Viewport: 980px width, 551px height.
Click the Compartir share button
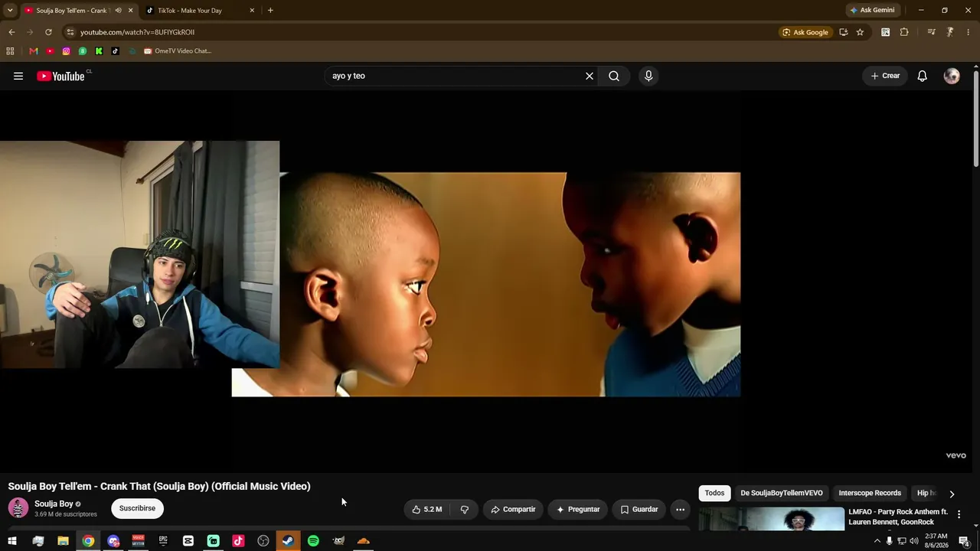click(x=513, y=510)
